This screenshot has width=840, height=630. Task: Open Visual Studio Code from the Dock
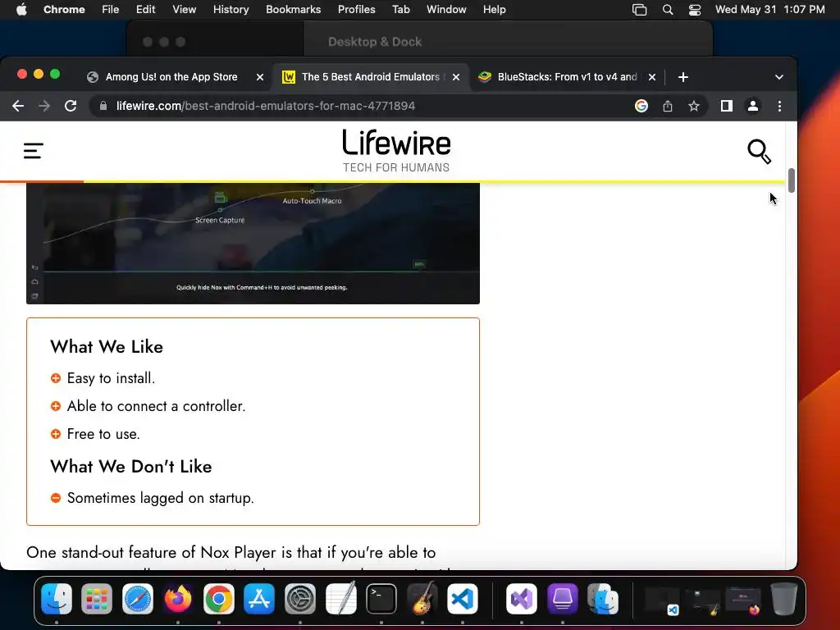[x=463, y=599]
